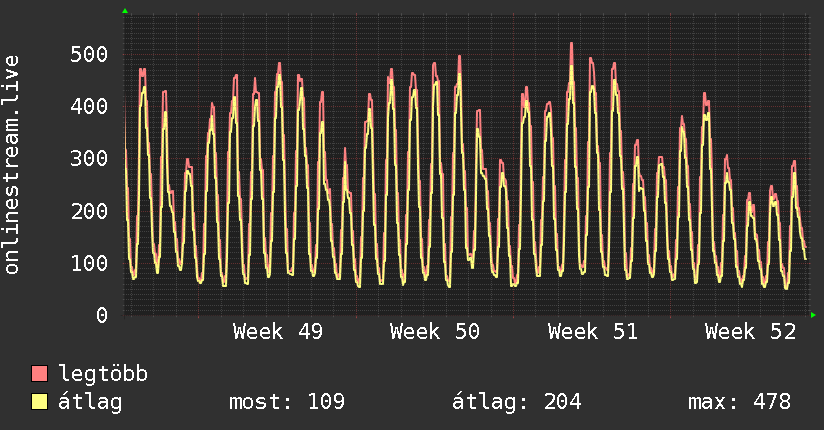Screen dimensions: 824x430
Task: Click the yellow átlag legend swatch
Action: click(39, 402)
